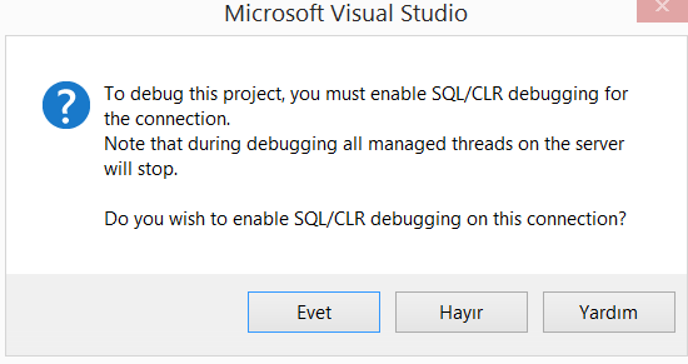Viewport: 688px width, 364px height.
Task: Click the word 'threads' in the note
Action: [482, 144]
